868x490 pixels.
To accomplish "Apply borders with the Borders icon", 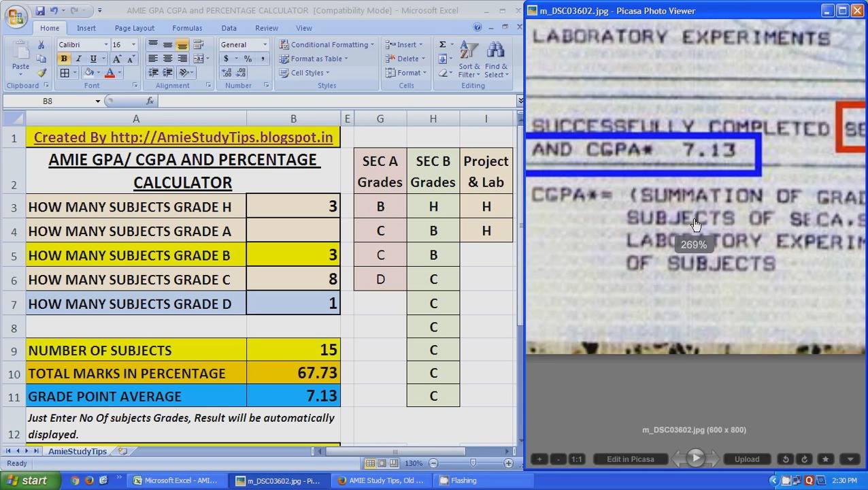I will (65, 73).
